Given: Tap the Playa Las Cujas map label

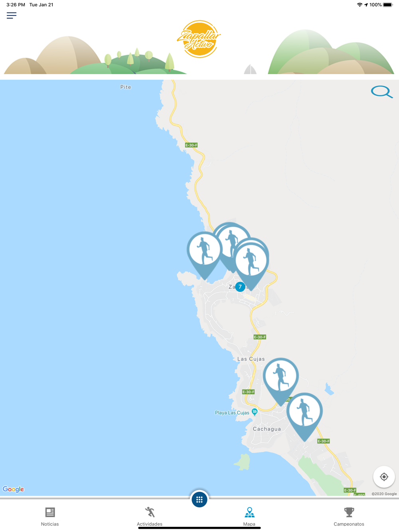Looking at the screenshot, I should [x=232, y=413].
